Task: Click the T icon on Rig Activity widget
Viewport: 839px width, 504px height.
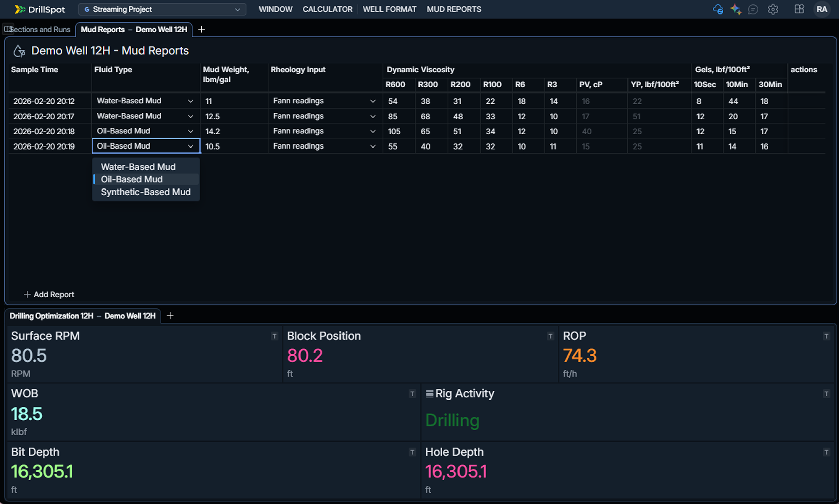Action: [x=826, y=394]
